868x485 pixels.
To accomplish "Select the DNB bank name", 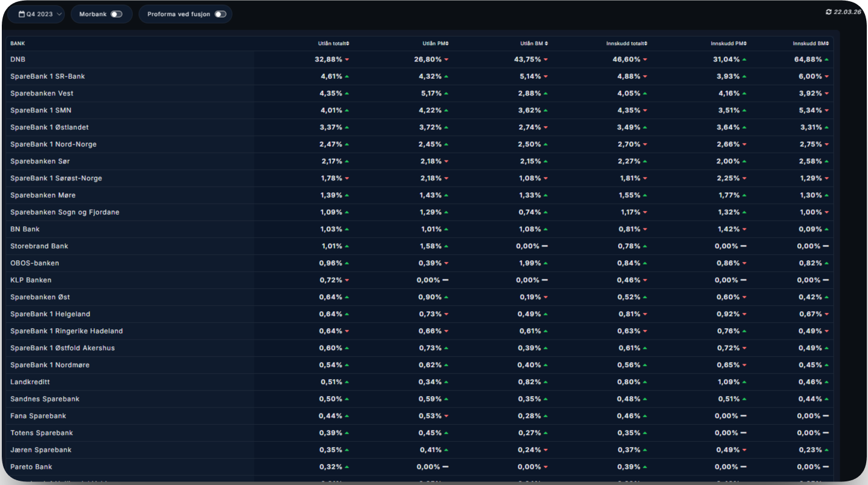I will pos(18,59).
